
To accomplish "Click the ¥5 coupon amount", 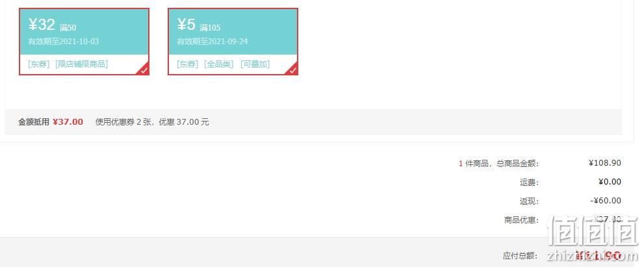I will pyautogui.click(x=186, y=25).
